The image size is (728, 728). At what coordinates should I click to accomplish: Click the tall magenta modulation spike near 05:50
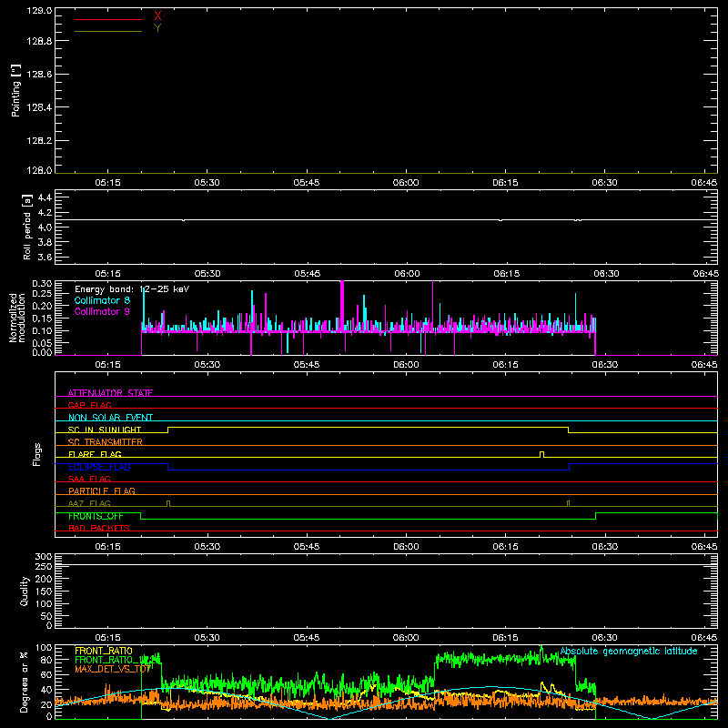point(342,306)
